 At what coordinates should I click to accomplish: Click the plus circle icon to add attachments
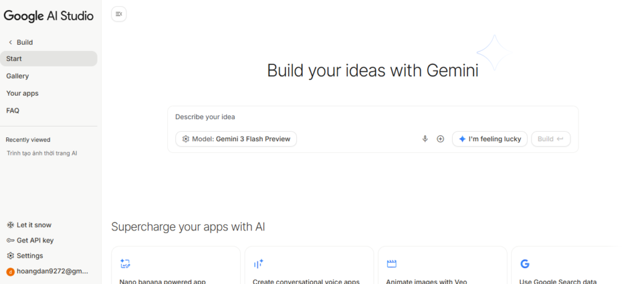pos(440,139)
